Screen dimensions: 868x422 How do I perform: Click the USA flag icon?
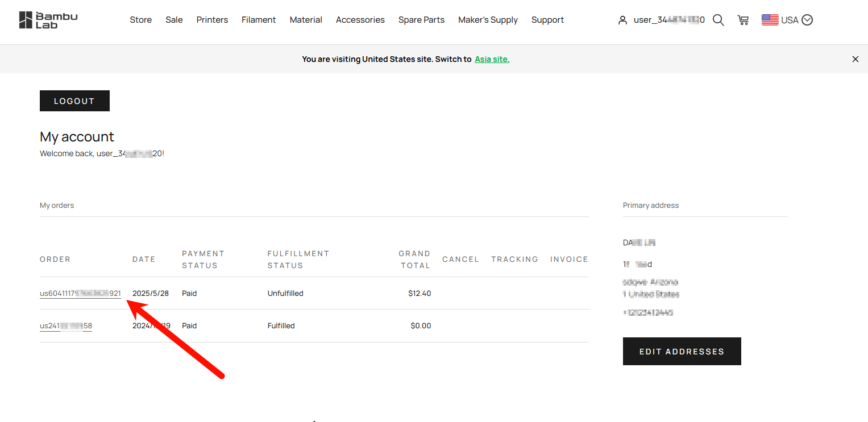click(770, 20)
